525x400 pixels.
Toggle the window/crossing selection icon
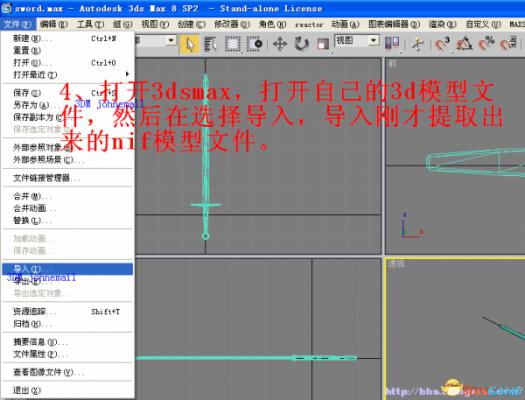pyautogui.click(x=254, y=44)
